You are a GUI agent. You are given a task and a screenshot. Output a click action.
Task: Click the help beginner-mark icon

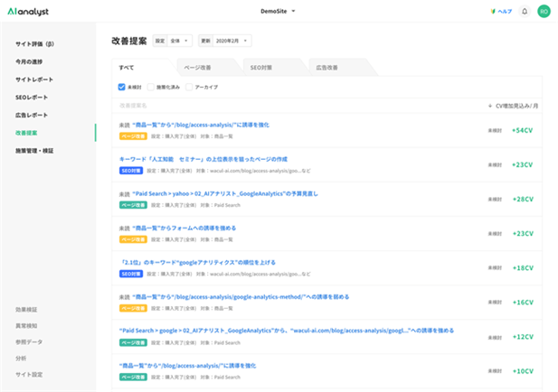(x=493, y=12)
